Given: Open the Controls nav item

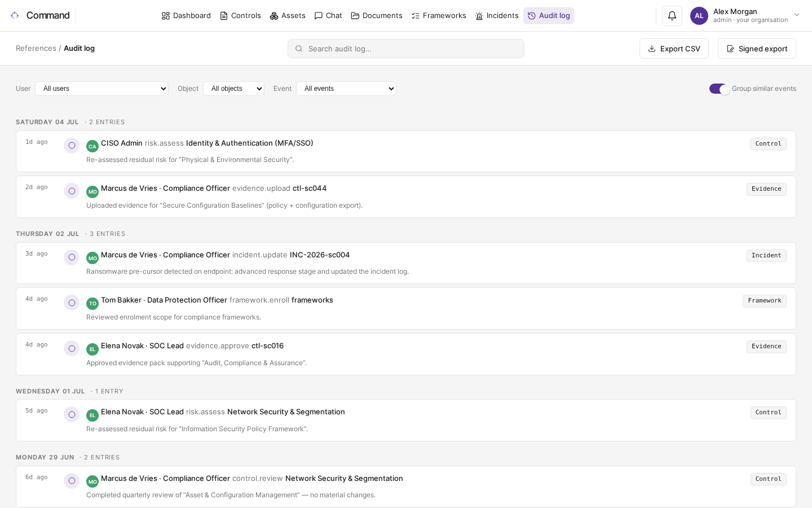Looking at the screenshot, I should (x=240, y=16).
